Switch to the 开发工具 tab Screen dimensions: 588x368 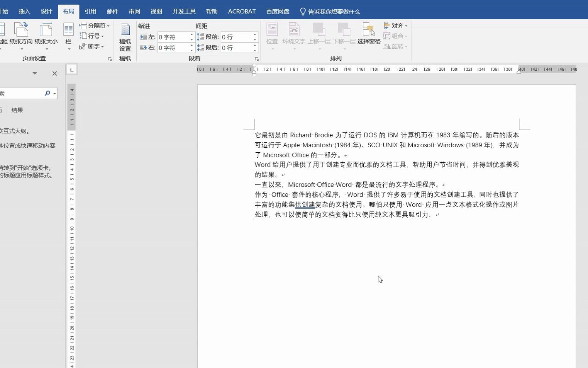coord(184,12)
